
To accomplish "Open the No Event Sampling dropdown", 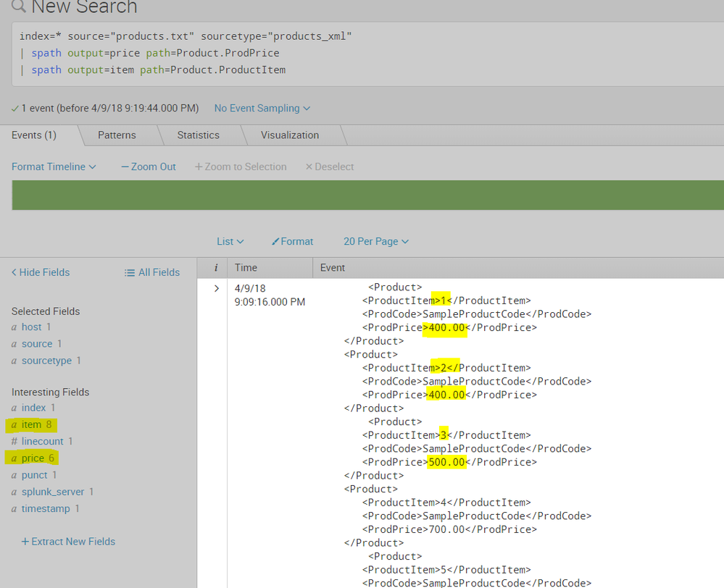I will pyautogui.click(x=262, y=109).
